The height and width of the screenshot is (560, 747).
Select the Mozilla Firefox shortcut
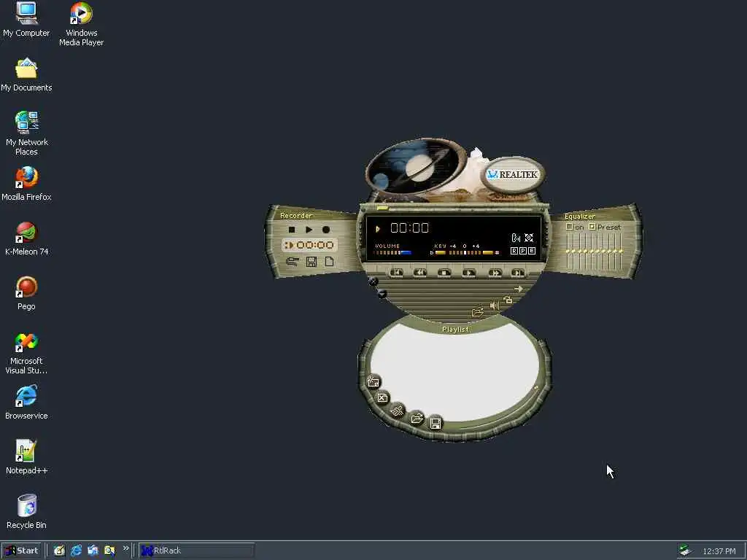pyautogui.click(x=26, y=184)
